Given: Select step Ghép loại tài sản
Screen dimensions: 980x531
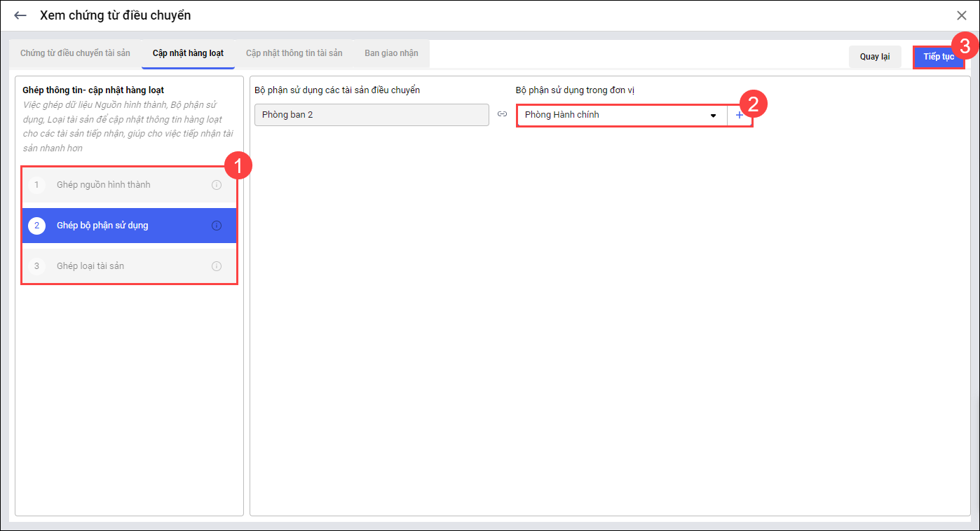Looking at the screenshot, I should click(130, 266).
